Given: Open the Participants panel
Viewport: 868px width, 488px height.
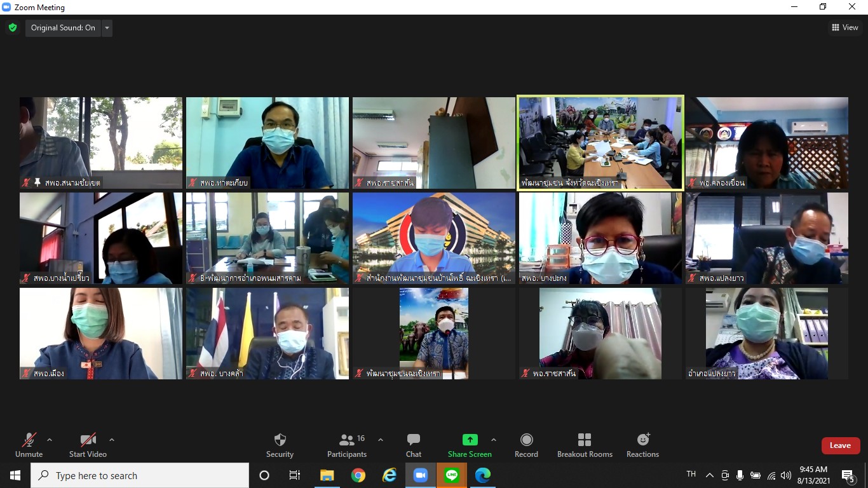Looking at the screenshot, I should coord(347,445).
